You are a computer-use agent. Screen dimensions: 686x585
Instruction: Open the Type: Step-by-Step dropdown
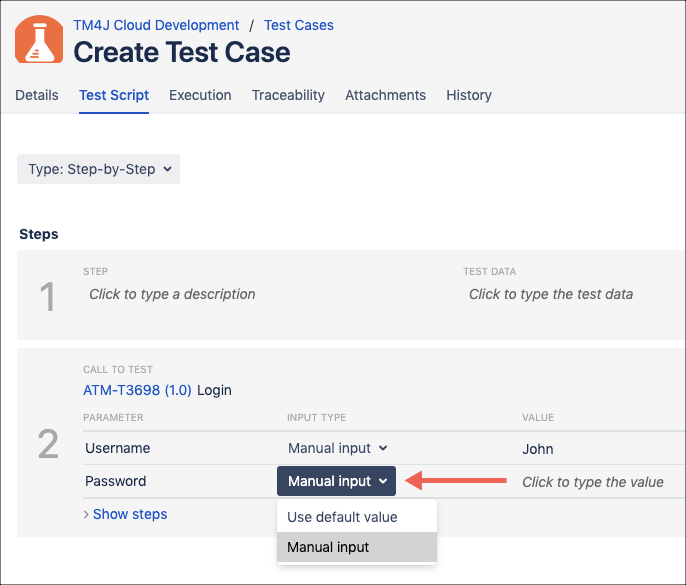point(98,169)
